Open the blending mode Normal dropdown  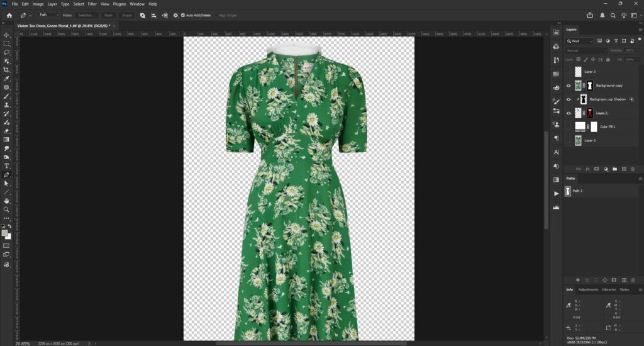(x=586, y=50)
